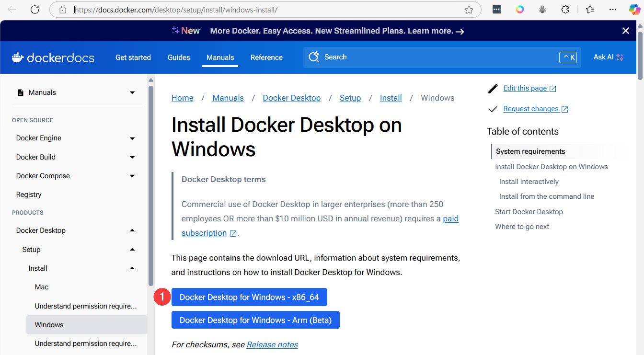
Task: Collapse the Docker Desktop sidebar section
Action: pyautogui.click(x=132, y=230)
